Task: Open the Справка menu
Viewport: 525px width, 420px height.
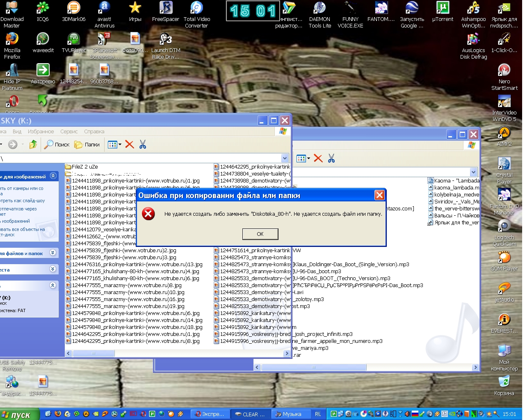Action: (94, 132)
